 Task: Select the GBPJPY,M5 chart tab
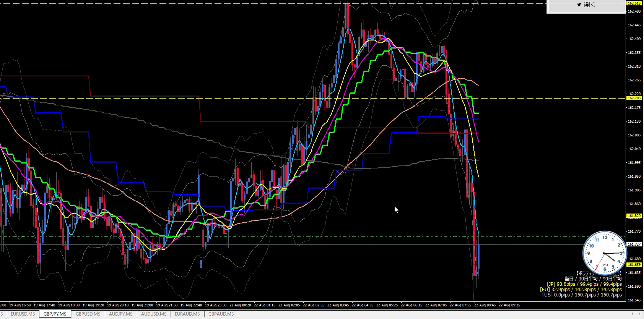[x=55, y=314]
